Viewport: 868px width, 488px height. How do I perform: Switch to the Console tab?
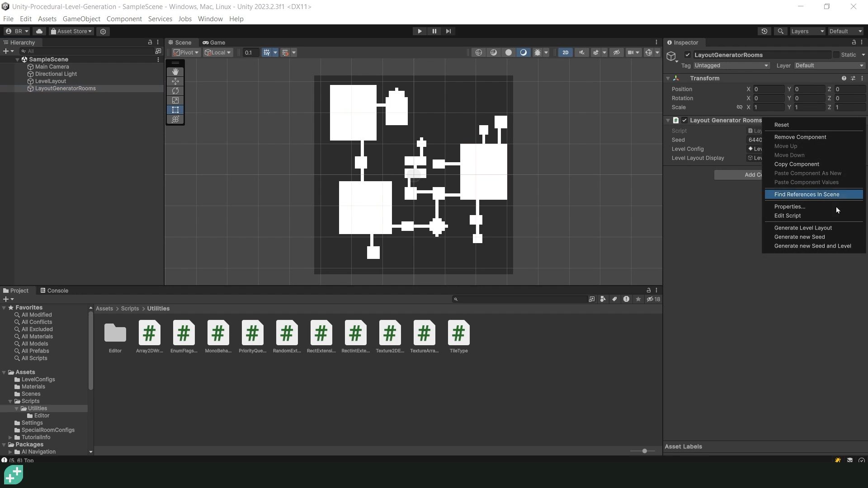tap(58, 291)
